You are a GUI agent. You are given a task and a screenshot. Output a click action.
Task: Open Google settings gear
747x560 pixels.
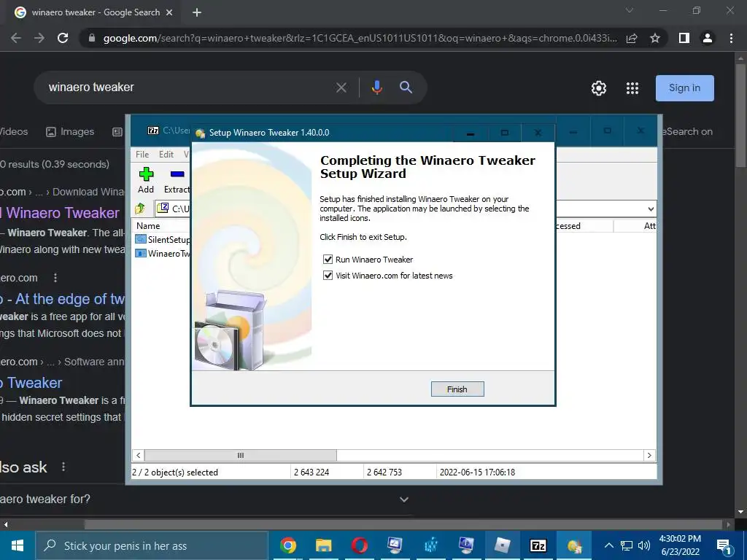599,88
